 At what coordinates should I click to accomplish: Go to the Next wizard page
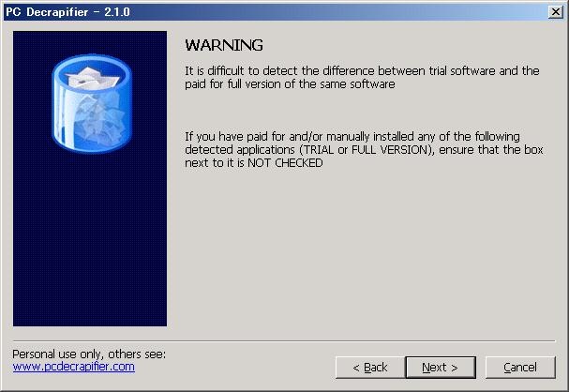coord(441,368)
